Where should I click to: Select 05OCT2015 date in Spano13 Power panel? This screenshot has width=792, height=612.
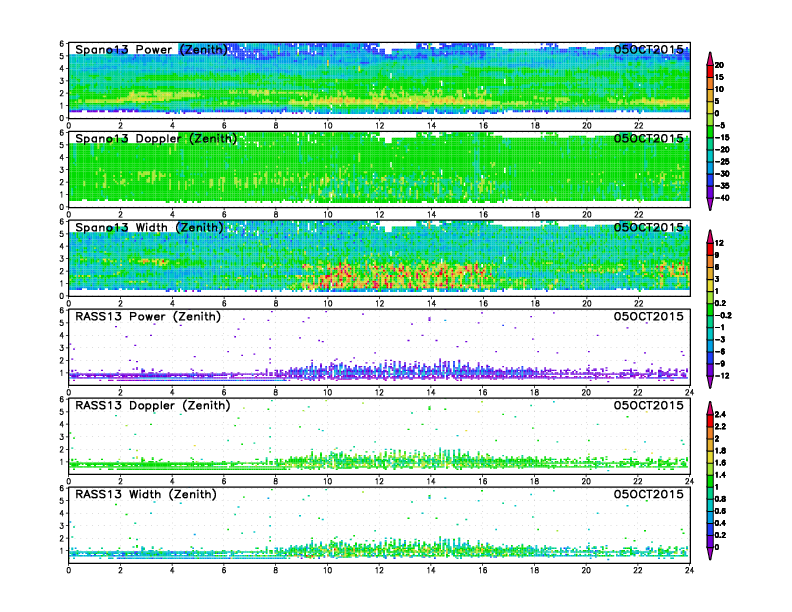coord(649,49)
